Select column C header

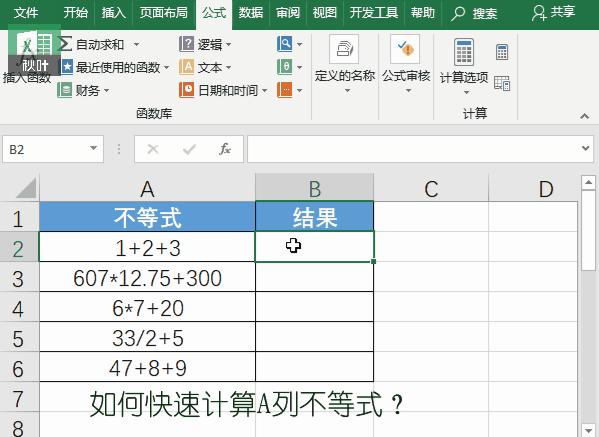tap(431, 189)
